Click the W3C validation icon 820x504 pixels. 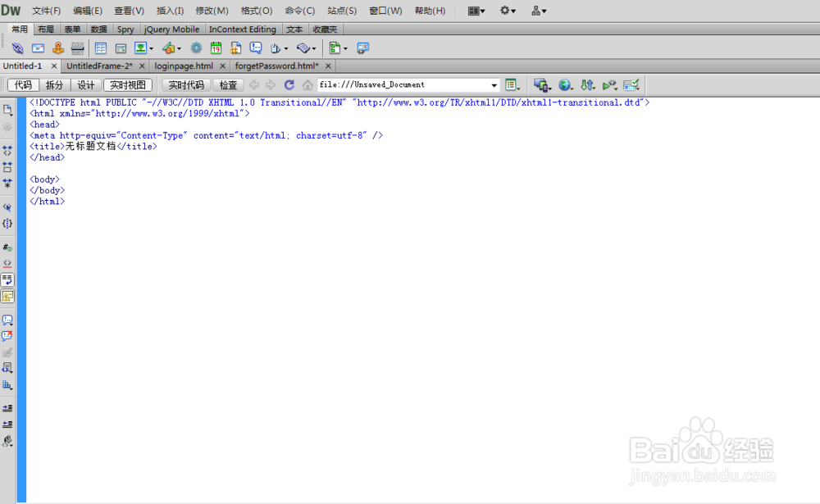click(609, 84)
